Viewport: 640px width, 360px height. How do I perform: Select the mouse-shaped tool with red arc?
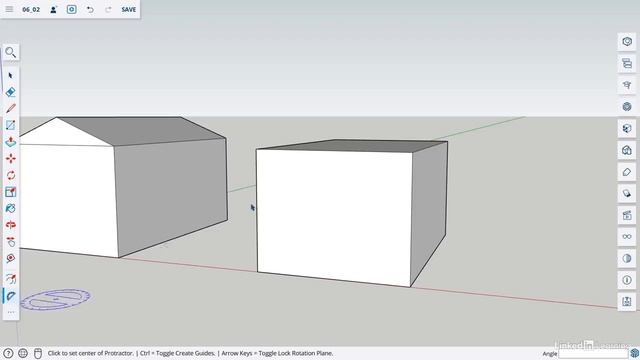click(11, 242)
